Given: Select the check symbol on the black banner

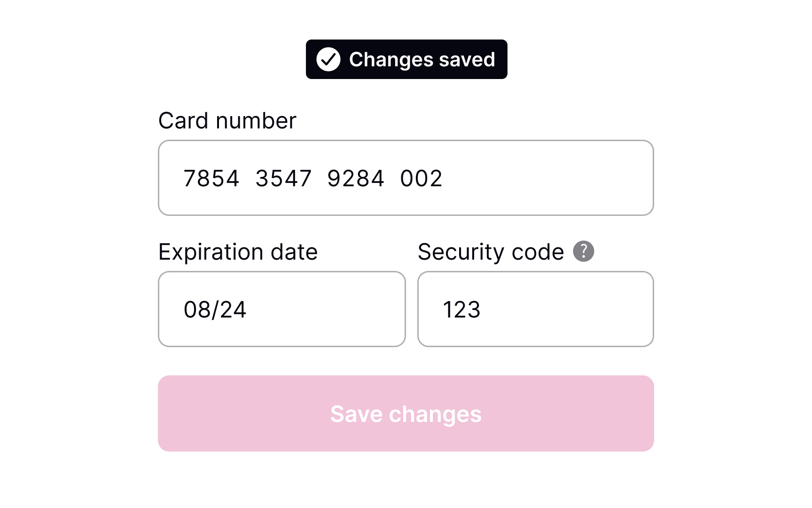Looking at the screenshot, I should click(x=328, y=59).
